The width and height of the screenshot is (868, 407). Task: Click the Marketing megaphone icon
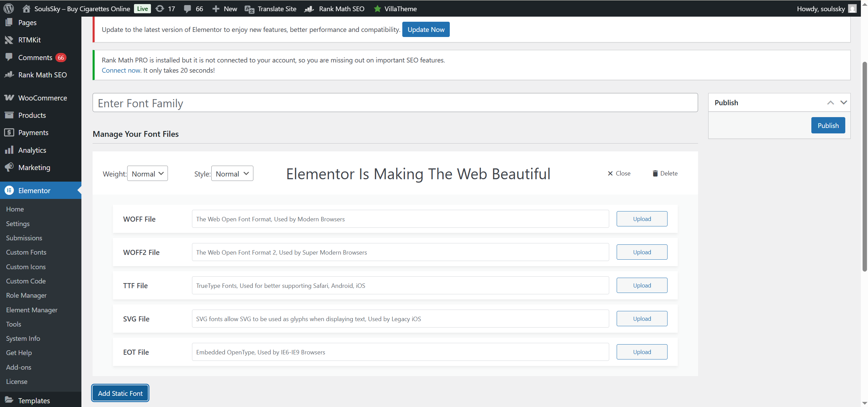pyautogui.click(x=9, y=167)
